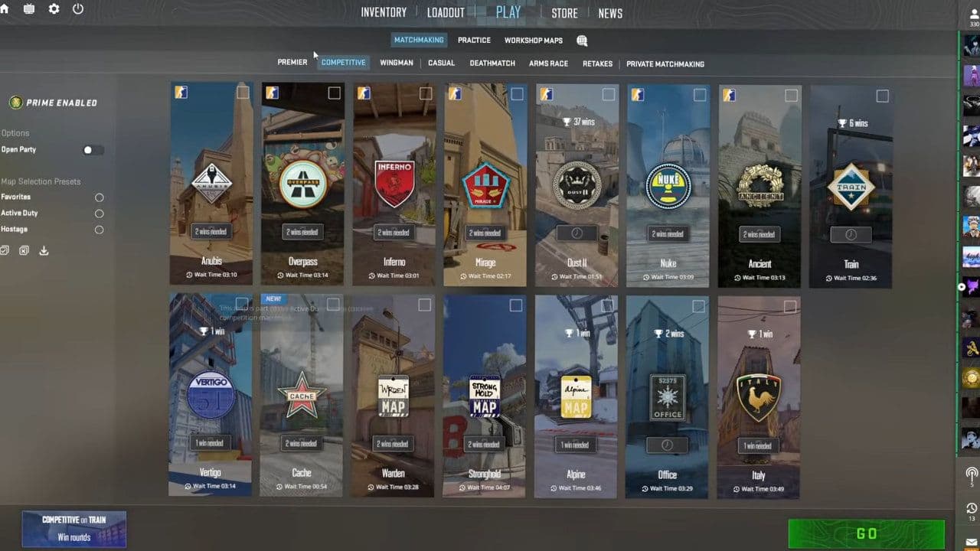Check the Train map checkbox
This screenshot has height=551, width=980.
[x=882, y=96]
